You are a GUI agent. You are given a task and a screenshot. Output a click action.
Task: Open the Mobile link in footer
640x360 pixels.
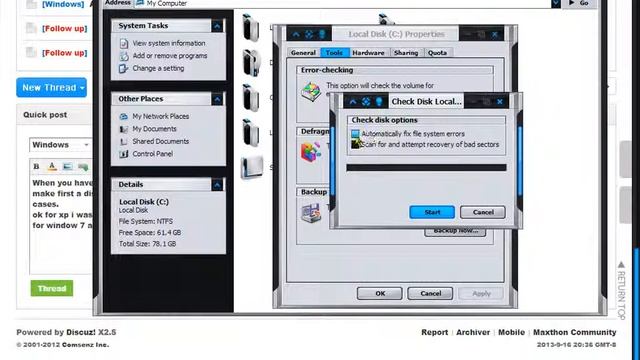511,332
